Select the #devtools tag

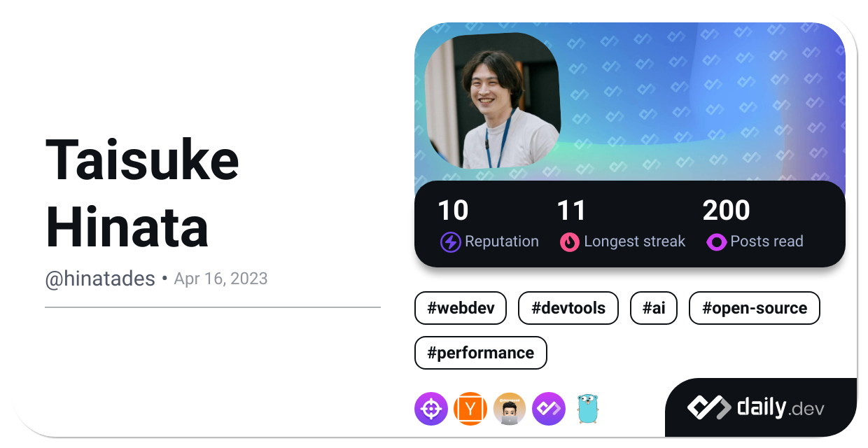[568, 308]
